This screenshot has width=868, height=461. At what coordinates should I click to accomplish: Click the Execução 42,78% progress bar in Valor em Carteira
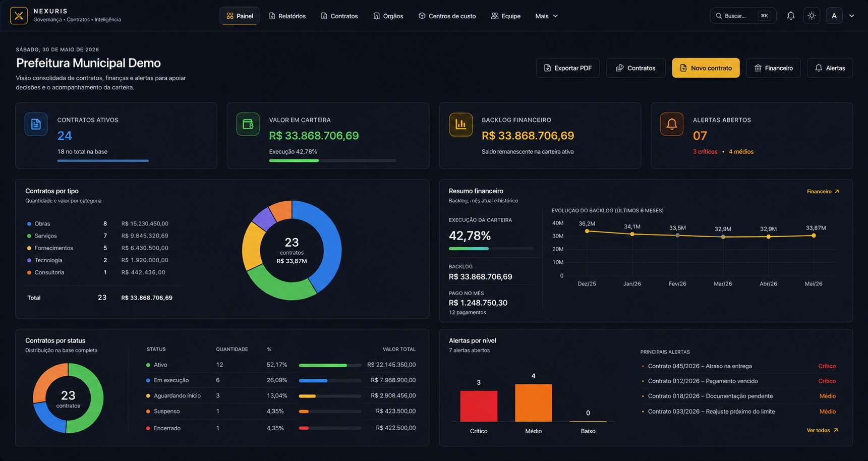tap(332, 160)
